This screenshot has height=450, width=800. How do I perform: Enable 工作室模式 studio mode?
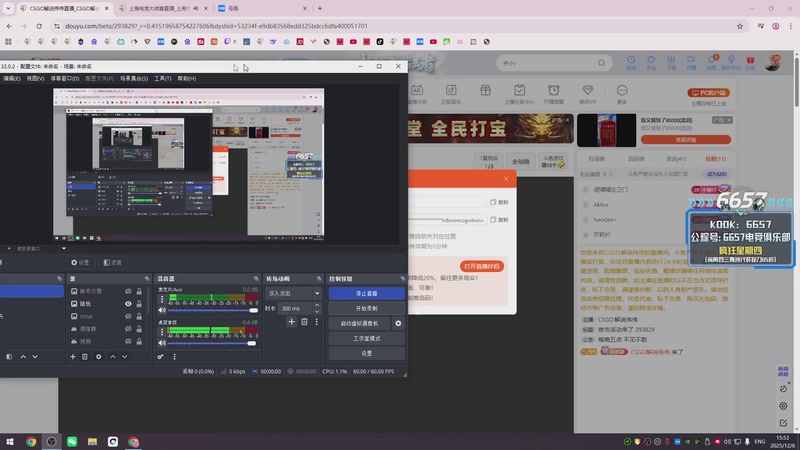[x=366, y=338]
